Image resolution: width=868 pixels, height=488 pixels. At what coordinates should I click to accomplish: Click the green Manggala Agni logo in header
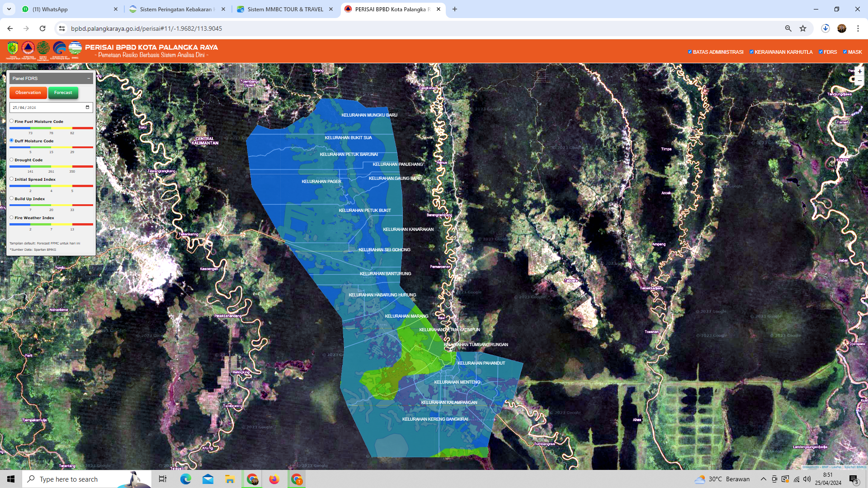pyautogui.click(x=43, y=48)
